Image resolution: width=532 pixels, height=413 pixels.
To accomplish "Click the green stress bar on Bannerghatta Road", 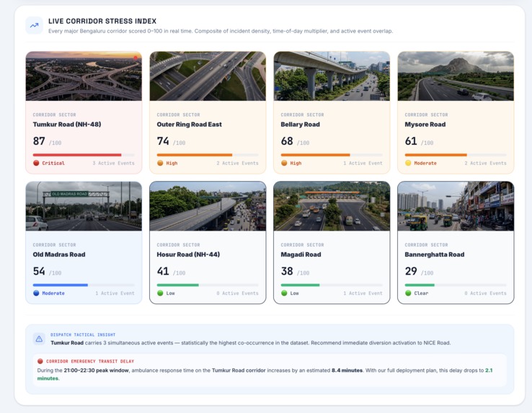I will 420,285.
